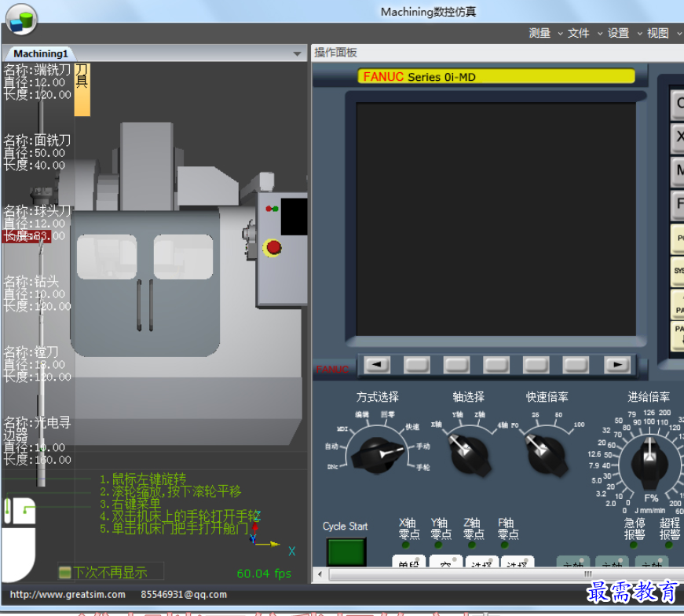684x616 pixels.
Task: Select the yellow 刀具 side tab
Action: point(82,89)
